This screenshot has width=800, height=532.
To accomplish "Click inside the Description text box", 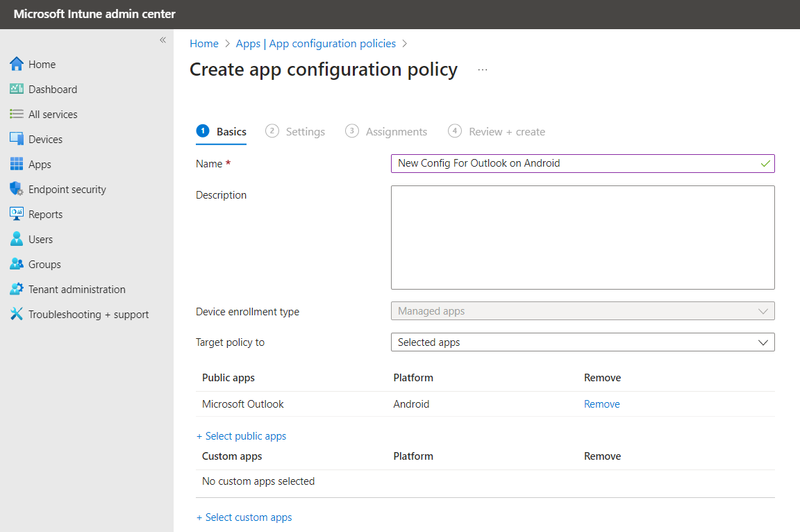I will [x=583, y=237].
